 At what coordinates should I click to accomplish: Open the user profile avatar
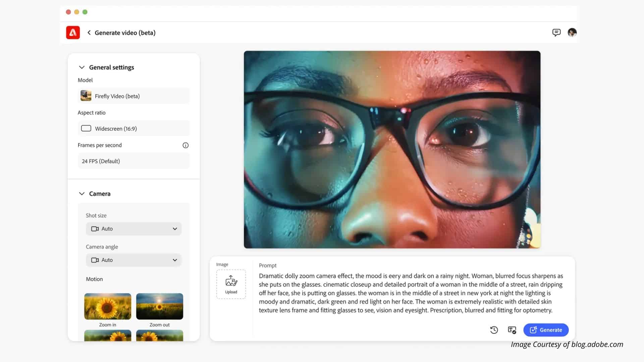[x=572, y=33]
